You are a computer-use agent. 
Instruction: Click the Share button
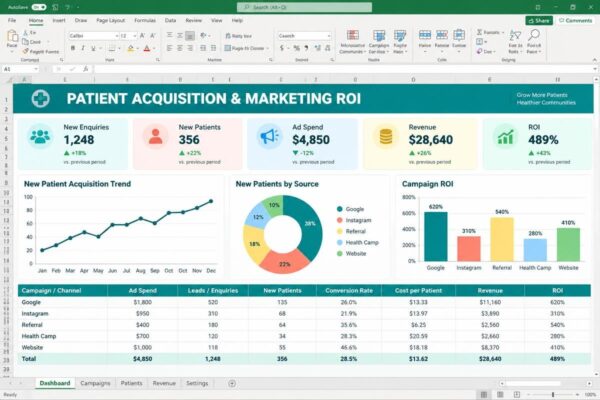click(539, 20)
